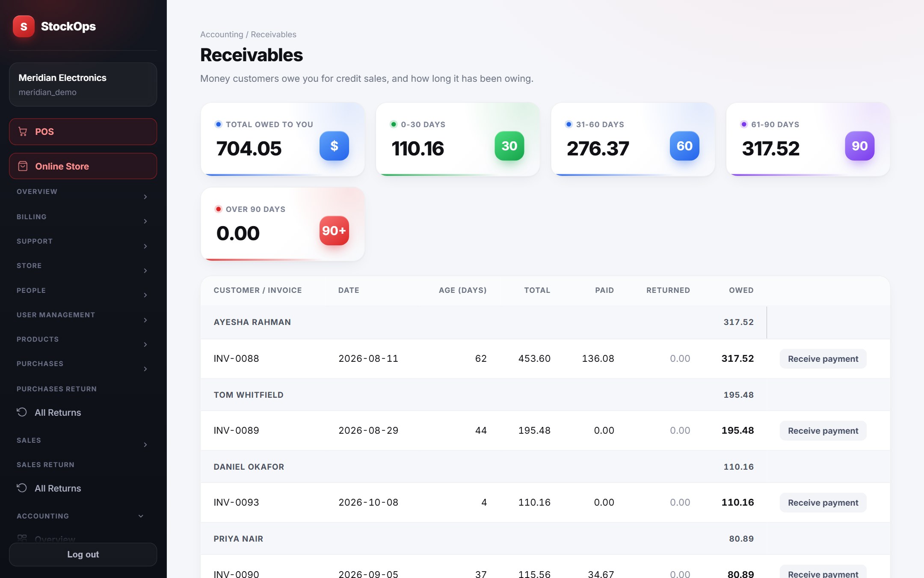Image resolution: width=924 pixels, height=578 pixels.
Task: Click the Log out button
Action: point(83,554)
